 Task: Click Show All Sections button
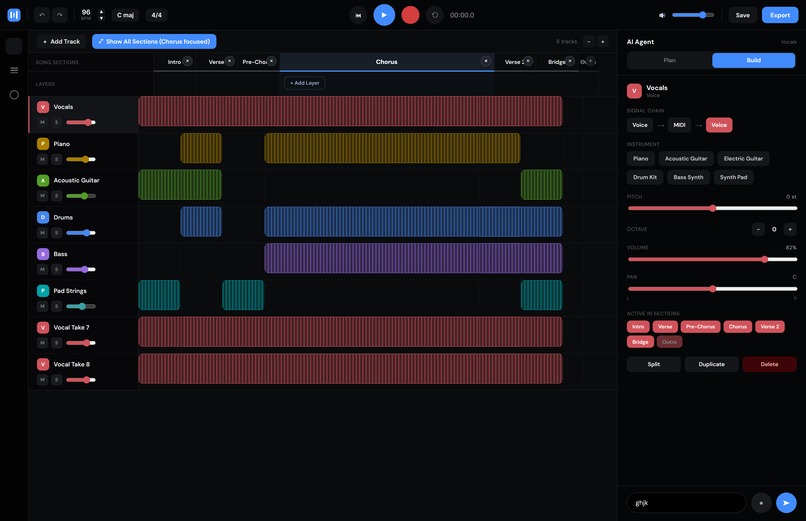coord(154,42)
